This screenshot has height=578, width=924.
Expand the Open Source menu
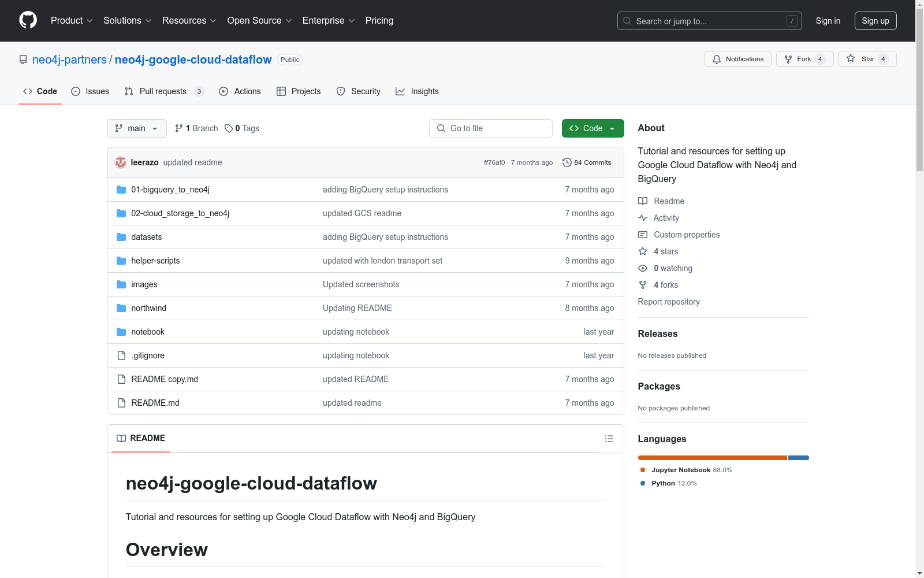[260, 21]
